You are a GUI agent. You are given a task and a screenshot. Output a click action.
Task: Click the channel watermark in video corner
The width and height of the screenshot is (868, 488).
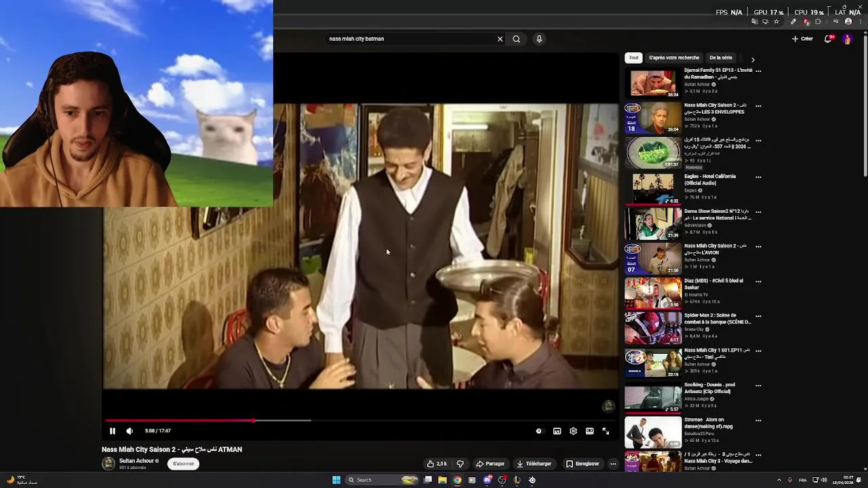pyautogui.click(x=608, y=406)
